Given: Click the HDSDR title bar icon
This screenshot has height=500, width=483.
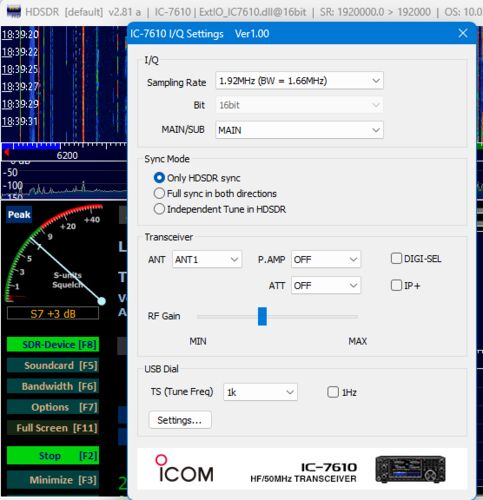Looking at the screenshot, I should click(x=14, y=12).
